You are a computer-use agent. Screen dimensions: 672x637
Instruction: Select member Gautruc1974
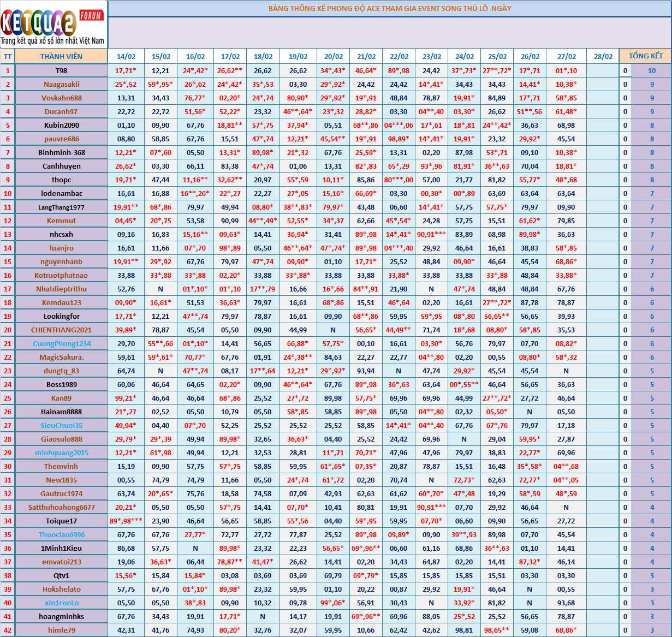click(61, 493)
